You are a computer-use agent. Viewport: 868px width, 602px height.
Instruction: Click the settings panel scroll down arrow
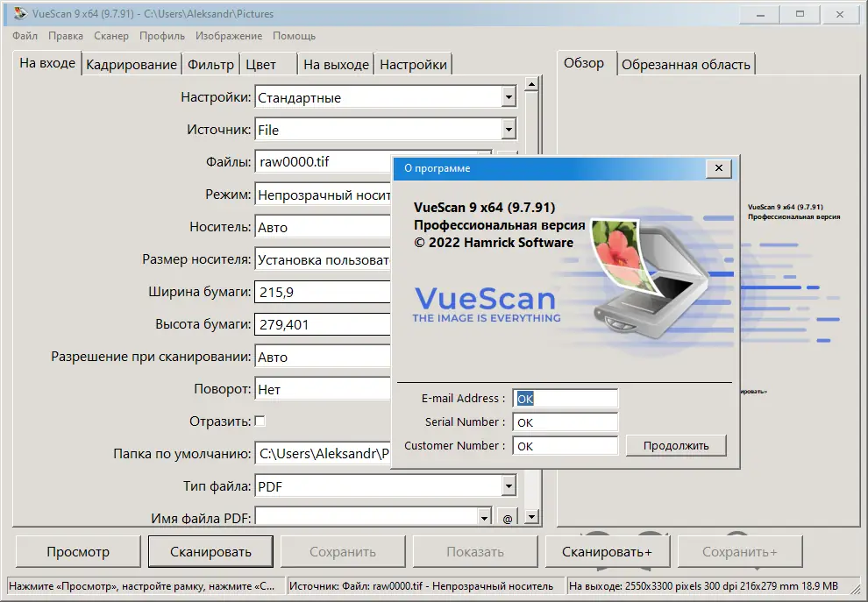[531, 517]
